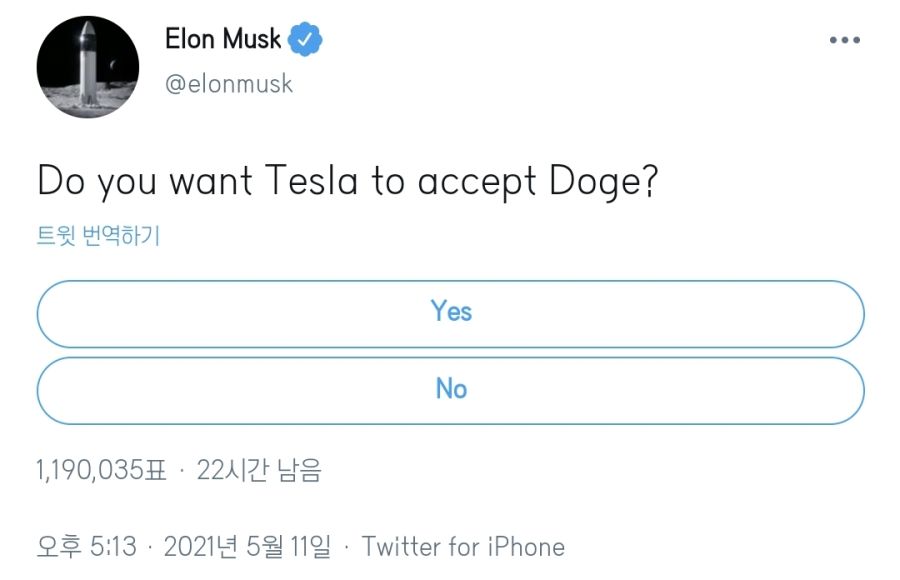Click the blue verified badge
900x580 pixels.
coord(305,40)
